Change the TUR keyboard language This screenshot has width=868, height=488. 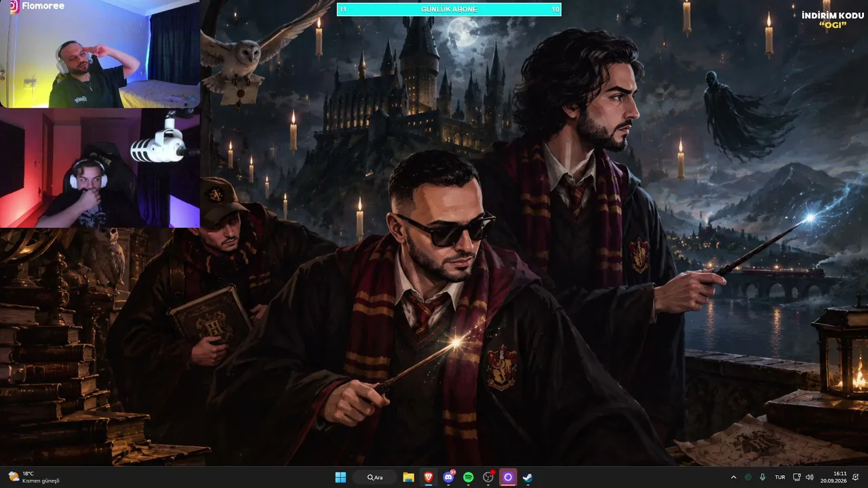pos(780,477)
